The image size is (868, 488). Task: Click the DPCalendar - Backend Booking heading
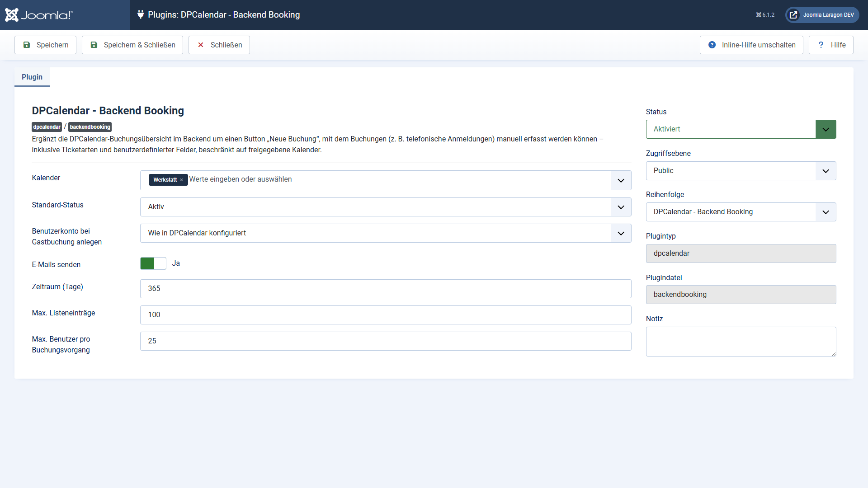[108, 111]
